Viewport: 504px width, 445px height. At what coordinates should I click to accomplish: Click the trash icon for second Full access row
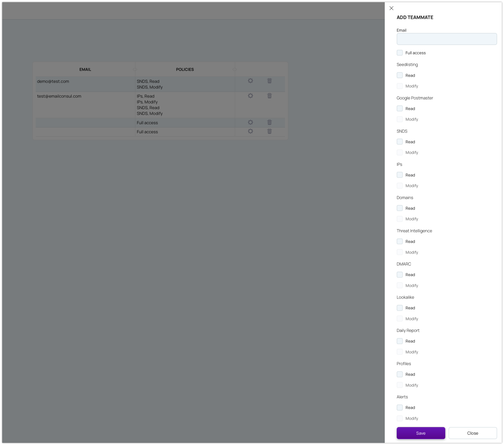click(x=270, y=132)
